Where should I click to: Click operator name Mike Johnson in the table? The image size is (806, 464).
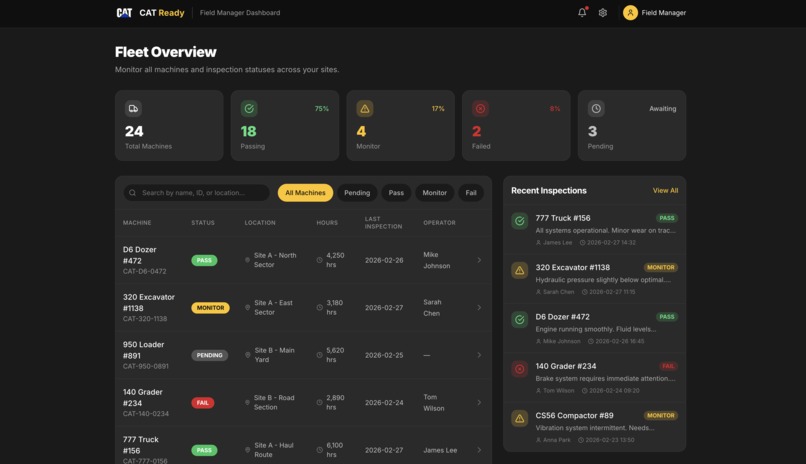coord(436,260)
